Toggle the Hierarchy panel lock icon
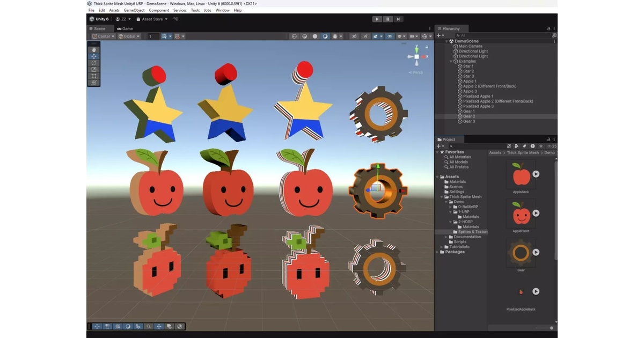 tap(548, 28)
